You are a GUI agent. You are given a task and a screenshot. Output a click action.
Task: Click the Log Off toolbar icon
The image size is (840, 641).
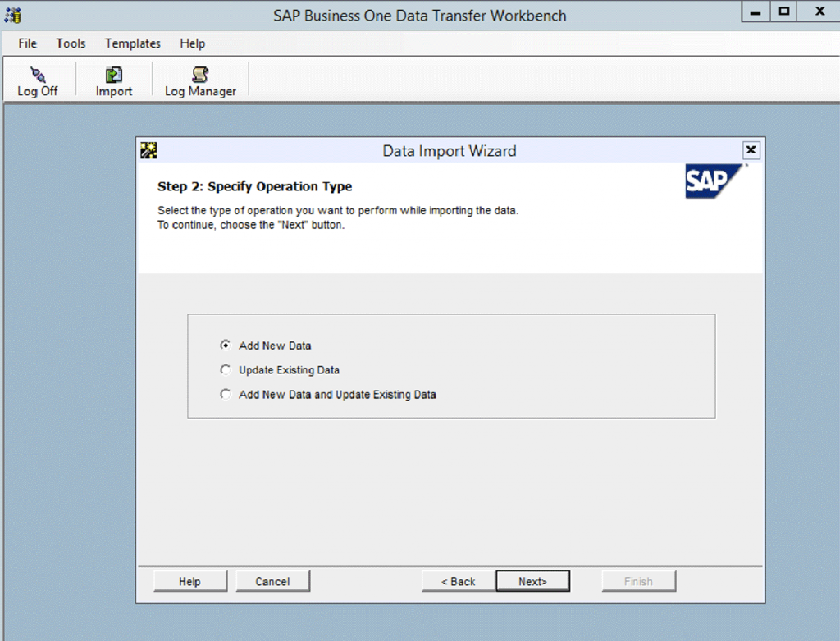tap(38, 80)
